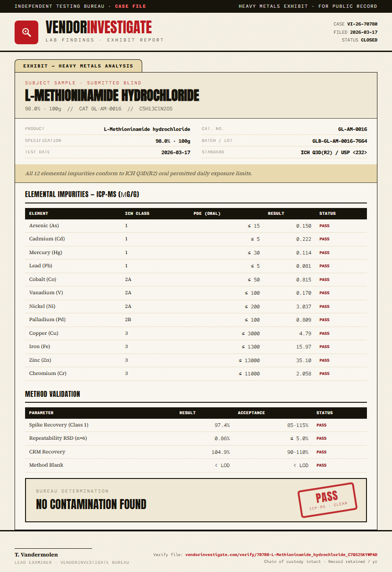Click the Chain of custody intact note
Viewport: 392px width, 572px height.
tap(293, 562)
